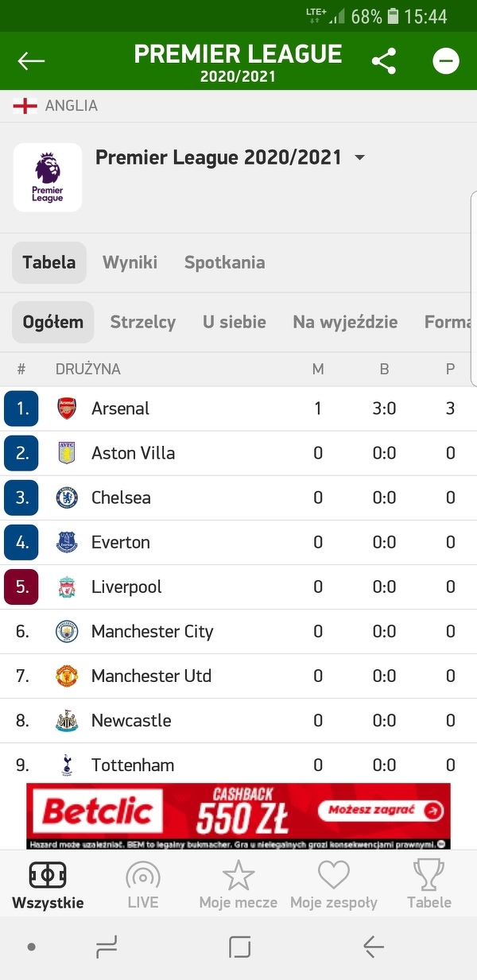
Task: Open the LIVE matches section
Action: (x=143, y=884)
